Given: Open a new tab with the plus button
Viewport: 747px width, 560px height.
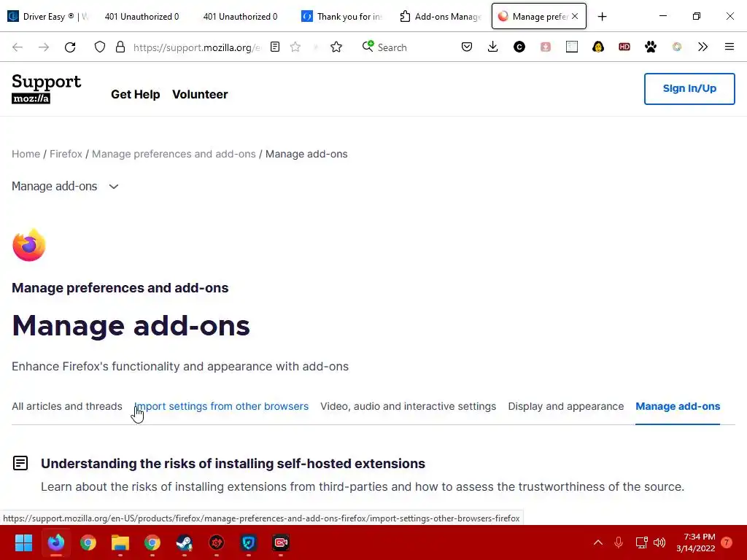Looking at the screenshot, I should [x=602, y=17].
